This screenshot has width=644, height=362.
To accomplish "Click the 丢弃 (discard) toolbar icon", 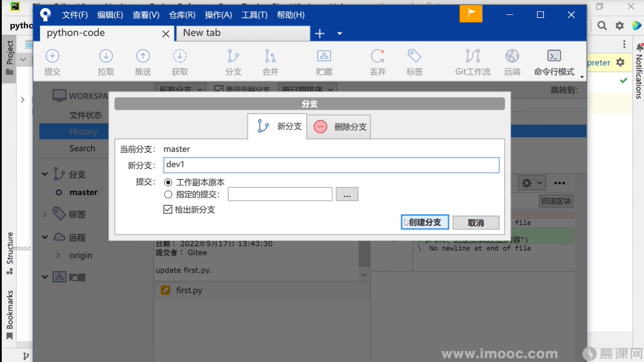I will 378,62.
